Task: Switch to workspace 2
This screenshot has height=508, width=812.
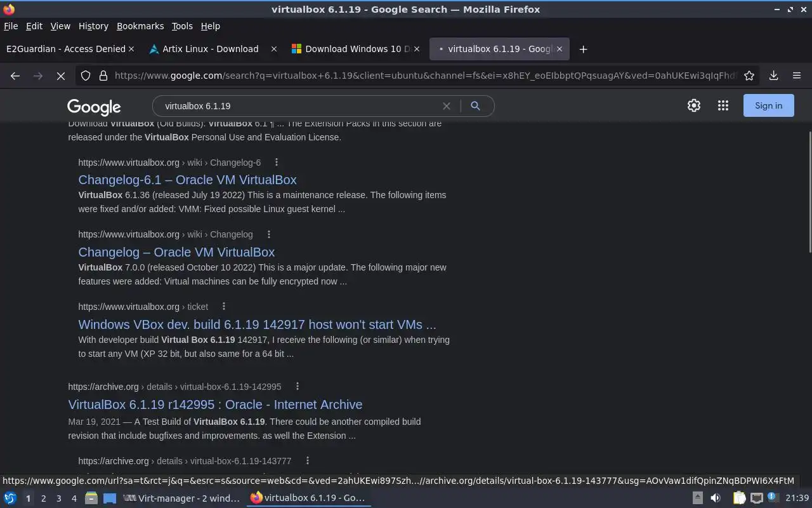Action: (43, 498)
